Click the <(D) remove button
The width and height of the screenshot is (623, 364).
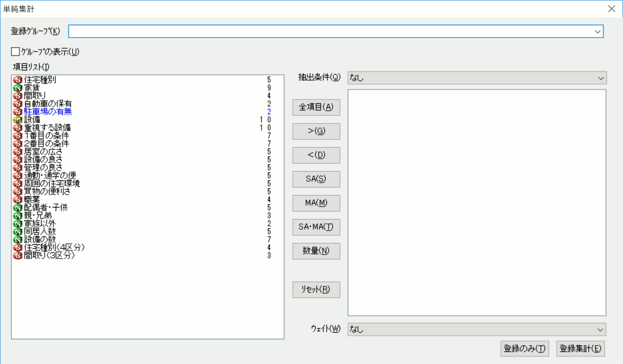[x=316, y=155]
